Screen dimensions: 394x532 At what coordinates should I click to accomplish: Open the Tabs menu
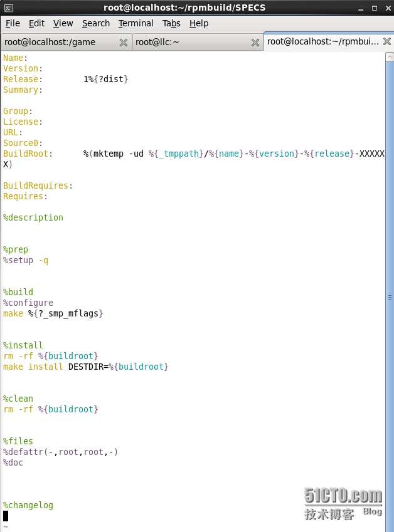click(171, 23)
